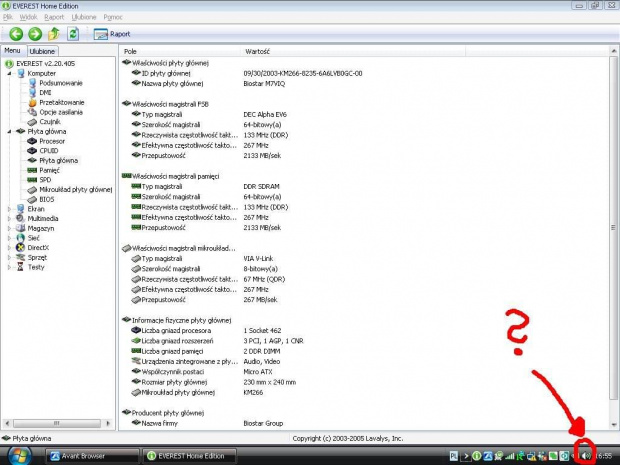Select CPUID in the tree
This screenshot has width=620, height=465.
49,151
